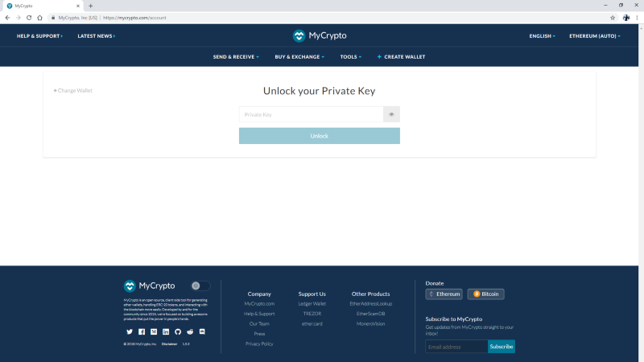This screenshot has width=644, height=362.
Task: Open TREZOR support link
Action: (x=312, y=314)
